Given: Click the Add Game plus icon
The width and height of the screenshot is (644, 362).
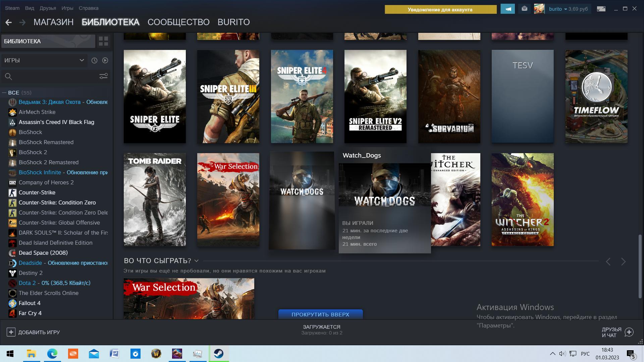Looking at the screenshot, I should click(x=11, y=332).
